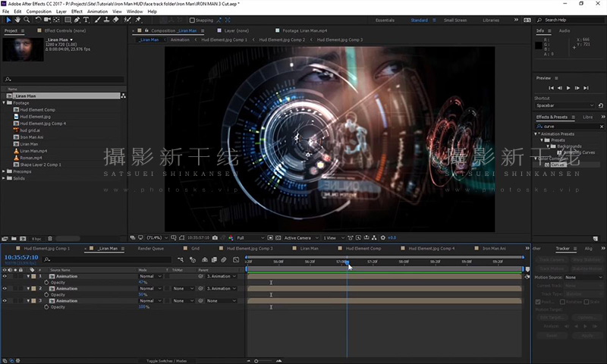Choose the Essentials workspace
Image resolution: width=607 pixels, height=364 pixels.
(385, 20)
